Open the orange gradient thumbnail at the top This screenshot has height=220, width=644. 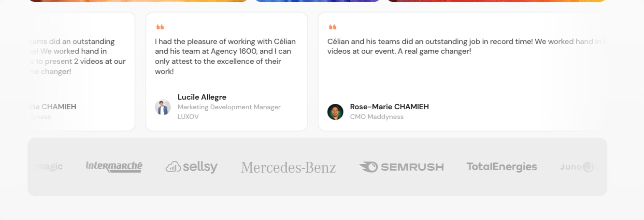point(138,1)
